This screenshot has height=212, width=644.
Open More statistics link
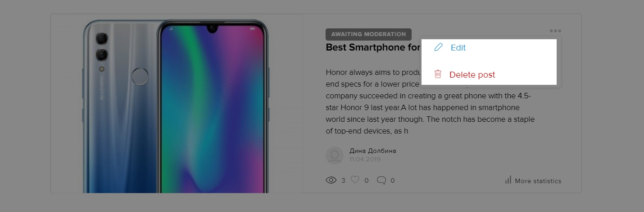(538, 181)
